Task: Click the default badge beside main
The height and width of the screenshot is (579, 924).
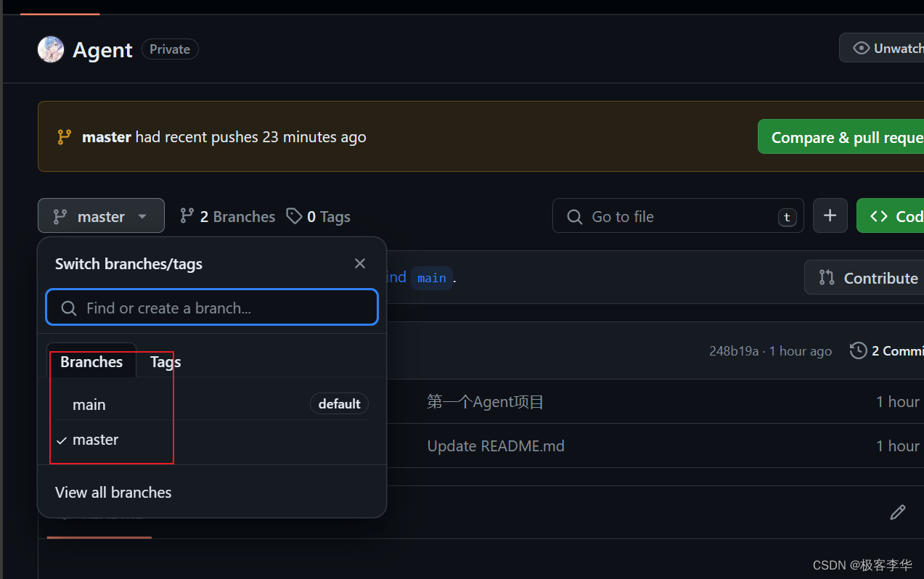Action: pyautogui.click(x=339, y=404)
